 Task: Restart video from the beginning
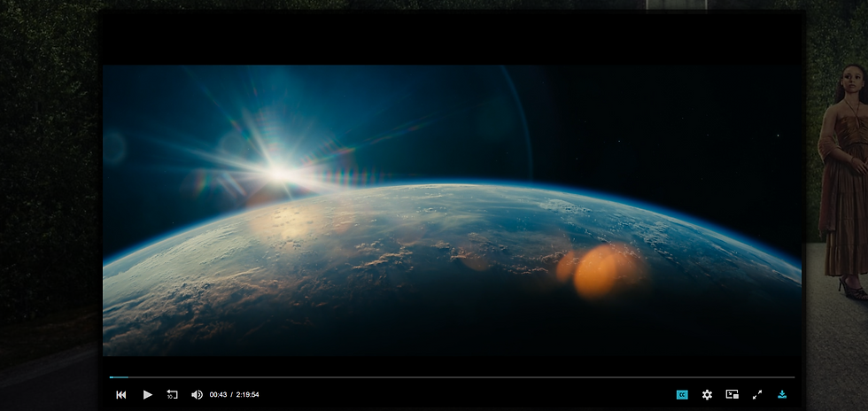tap(121, 395)
